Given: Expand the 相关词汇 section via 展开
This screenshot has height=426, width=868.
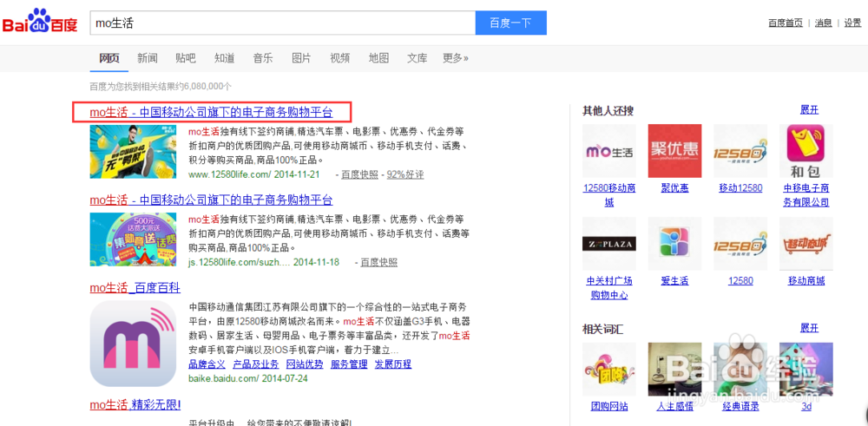Looking at the screenshot, I should 809,328.
